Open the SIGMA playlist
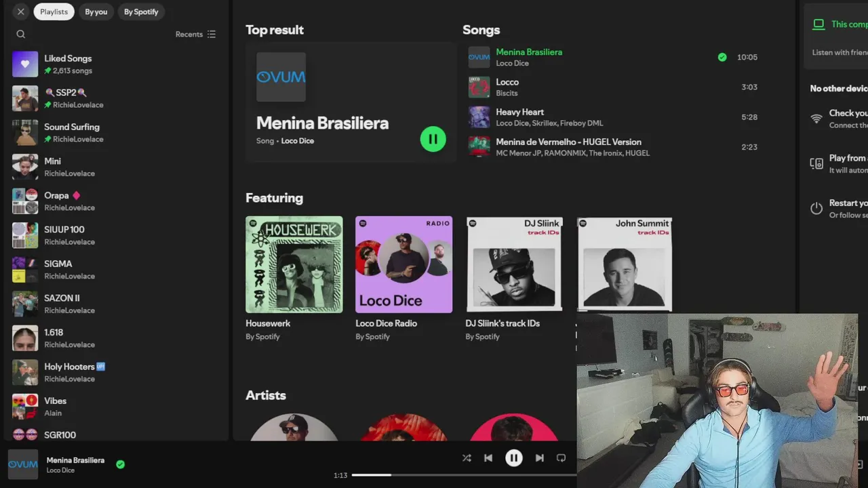The image size is (868, 488). pos(115,270)
